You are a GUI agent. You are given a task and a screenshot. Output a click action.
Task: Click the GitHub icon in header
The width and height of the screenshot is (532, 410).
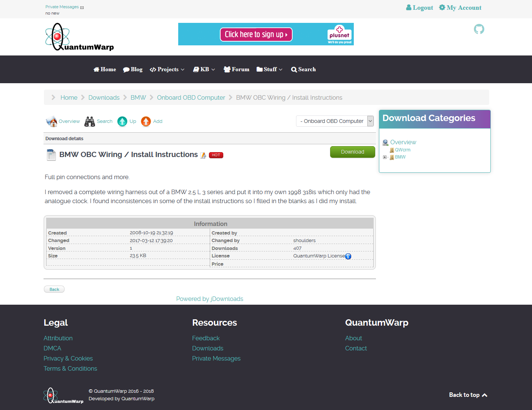tap(479, 29)
